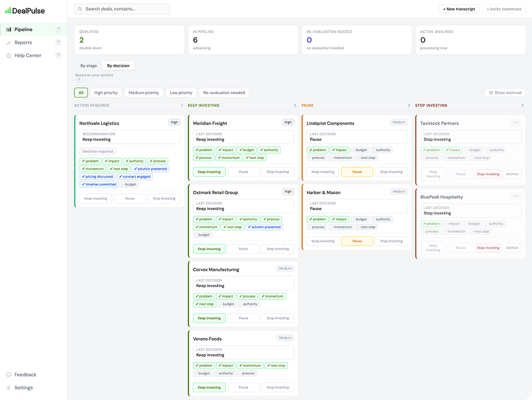Click the Invite teammate button
The width and height of the screenshot is (532, 400).
pyautogui.click(x=504, y=9)
